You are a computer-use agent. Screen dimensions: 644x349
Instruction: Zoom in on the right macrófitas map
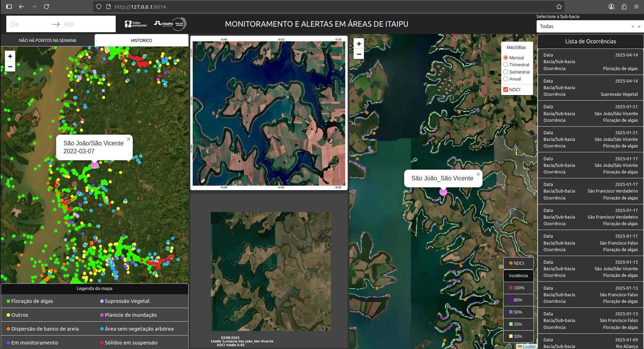coord(359,44)
